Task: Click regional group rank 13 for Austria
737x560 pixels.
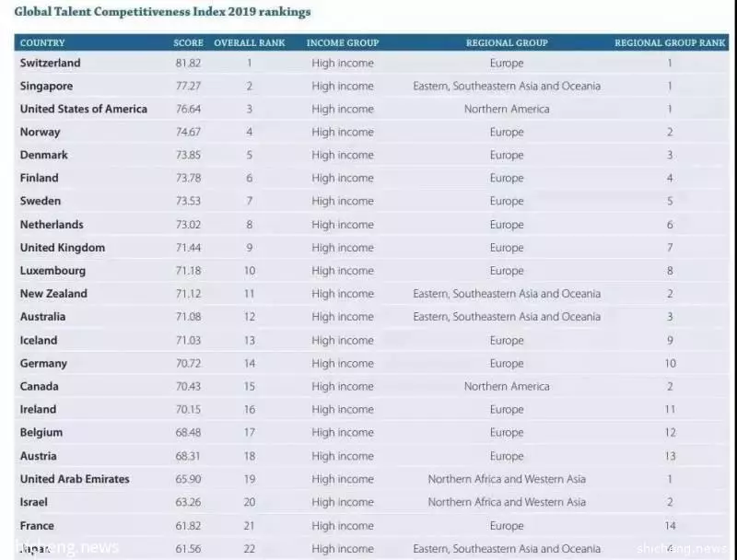Action: point(671,456)
